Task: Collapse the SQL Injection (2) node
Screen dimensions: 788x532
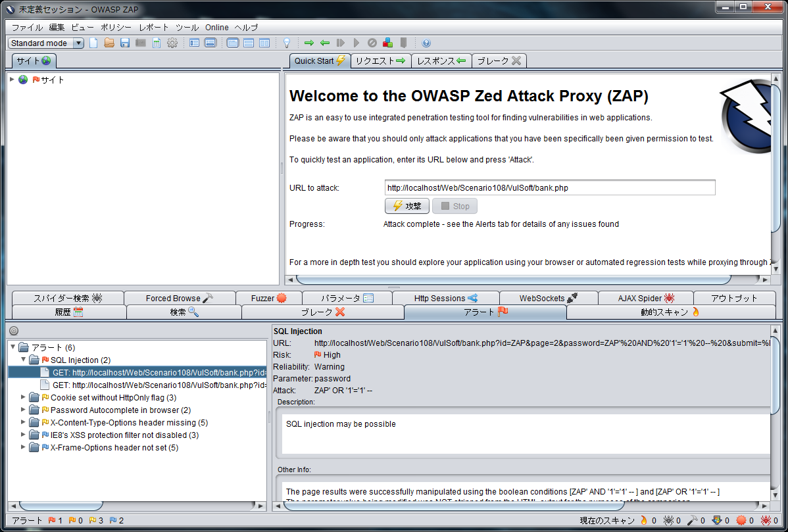Action: coord(23,360)
